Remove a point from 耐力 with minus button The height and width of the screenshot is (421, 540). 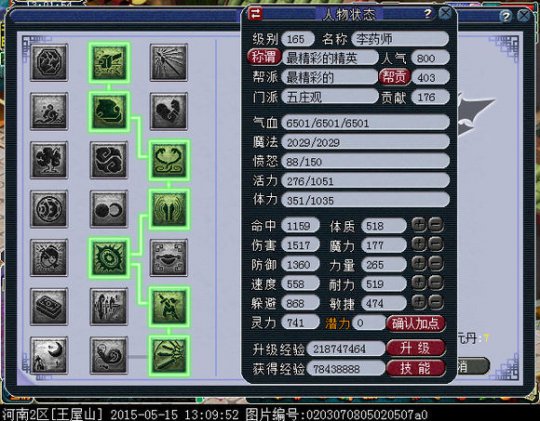coord(436,283)
